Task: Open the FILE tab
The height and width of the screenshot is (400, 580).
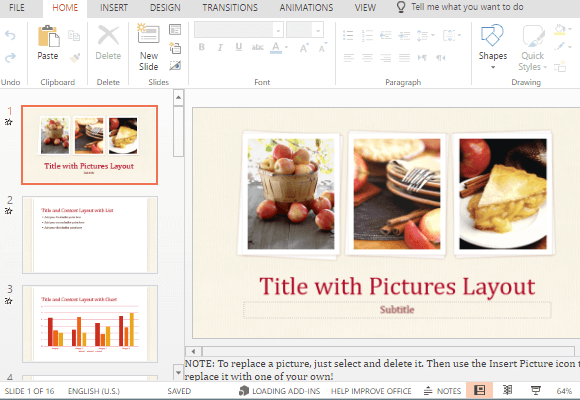Action: click(x=17, y=7)
